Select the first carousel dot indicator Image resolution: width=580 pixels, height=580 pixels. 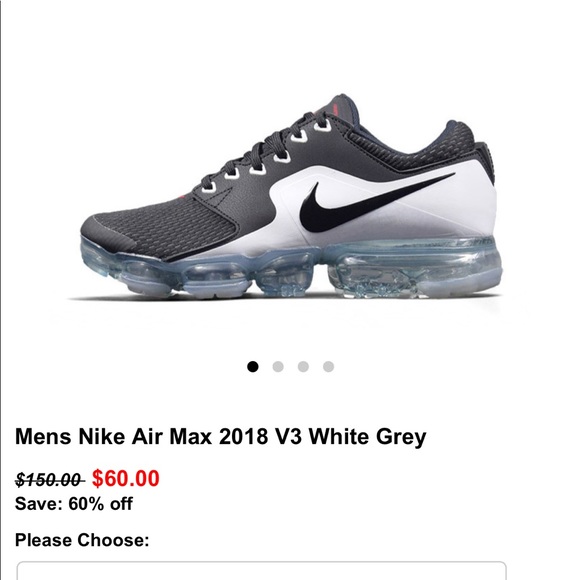point(253,367)
